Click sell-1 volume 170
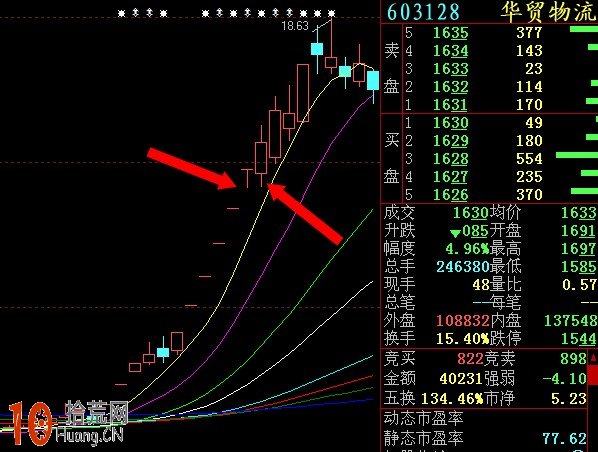This screenshot has width=598, height=452. (x=529, y=105)
